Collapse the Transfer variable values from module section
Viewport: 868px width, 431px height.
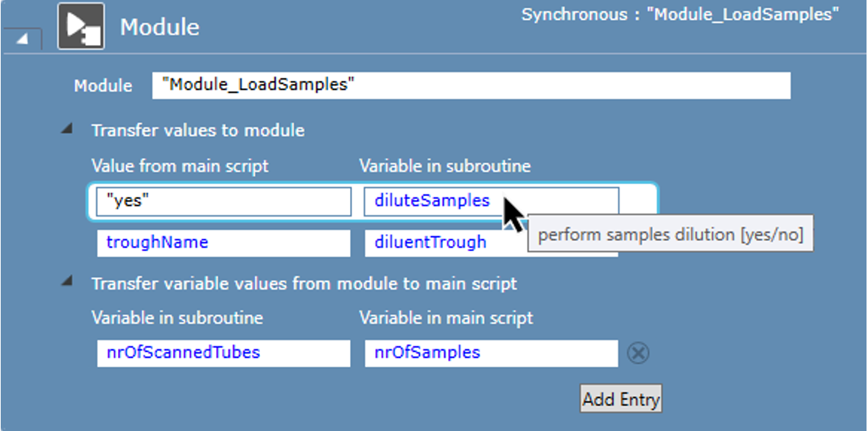tap(68, 281)
